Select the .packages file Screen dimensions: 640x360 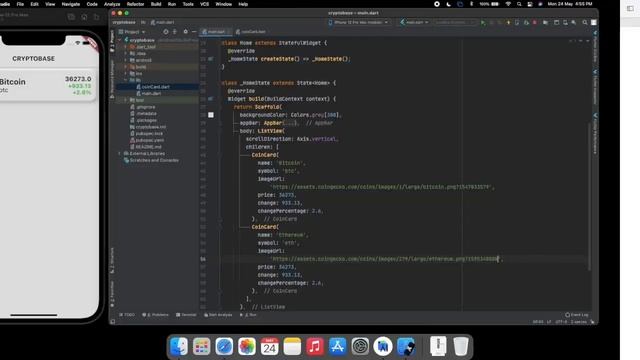143,120
